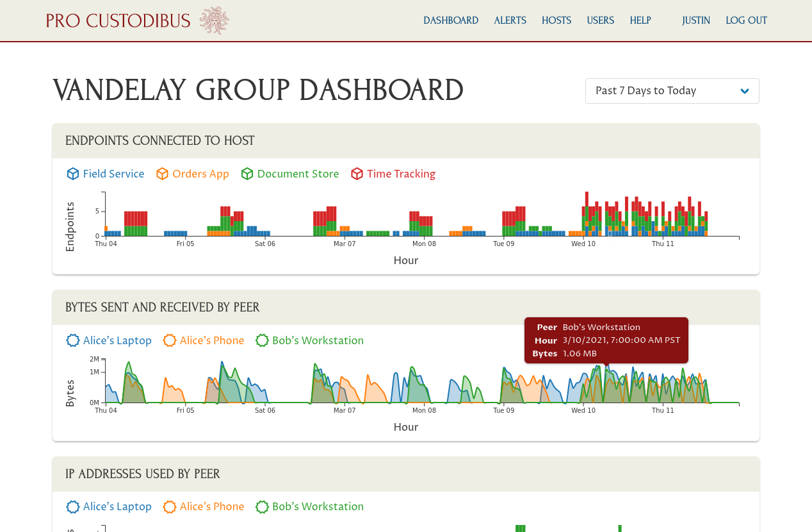Click the Bytes y-axis label
The width and height of the screenshot is (812, 532).
click(70, 394)
